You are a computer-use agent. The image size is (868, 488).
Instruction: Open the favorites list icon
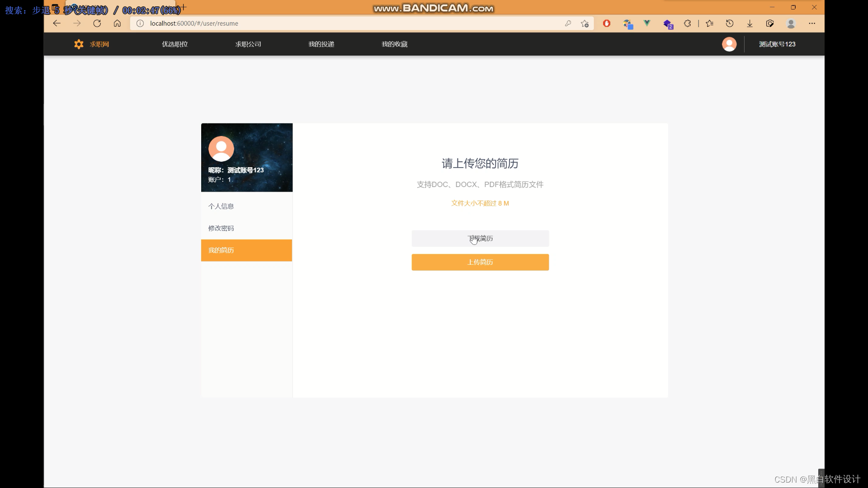(709, 23)
